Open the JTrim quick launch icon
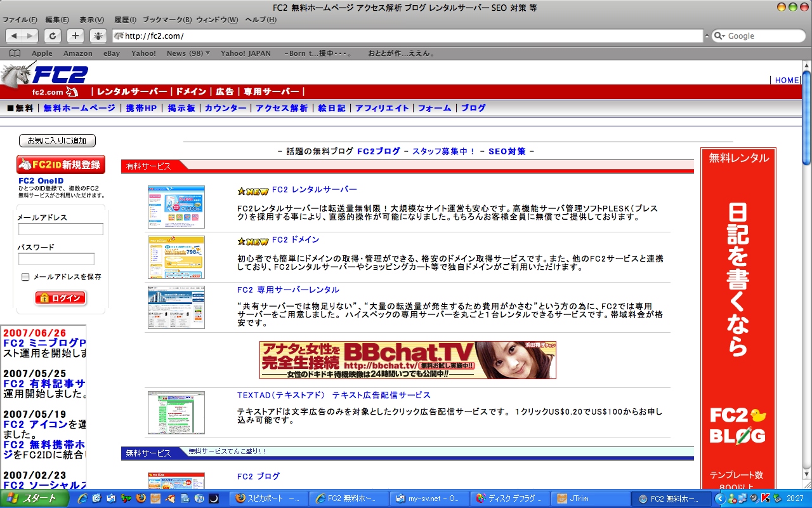812x508 pixels. [155, 498]
